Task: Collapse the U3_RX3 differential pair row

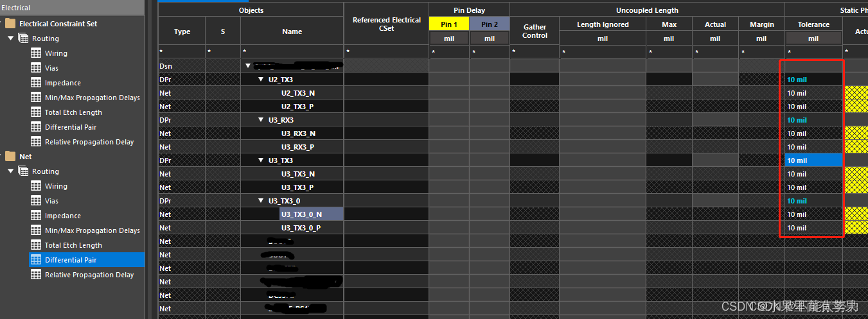Action: tap(261, 120)
